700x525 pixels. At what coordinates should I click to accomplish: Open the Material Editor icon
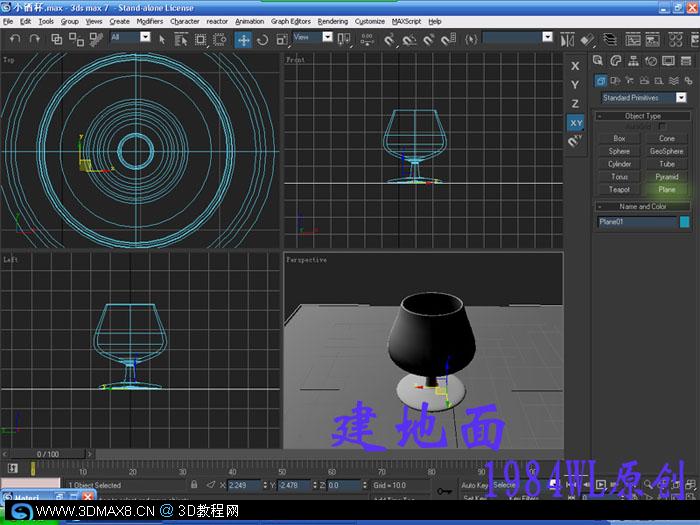click(x=675, y=40)
